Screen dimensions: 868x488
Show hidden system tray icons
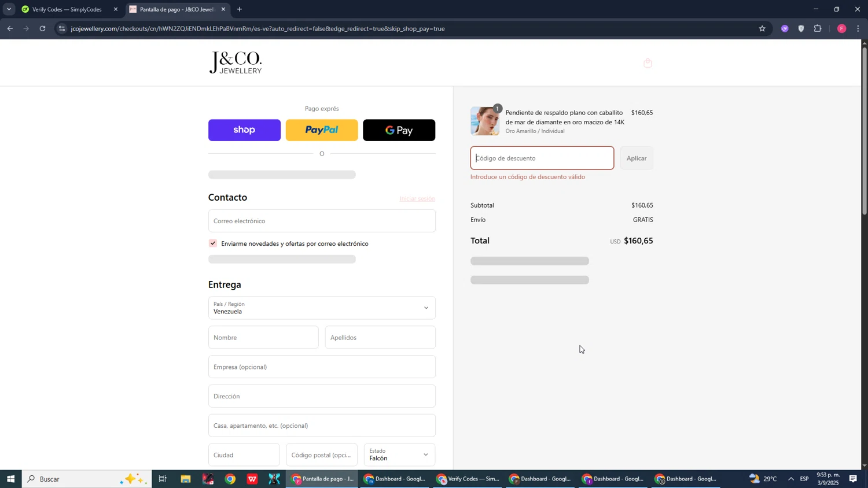click(x=791, y=479)
